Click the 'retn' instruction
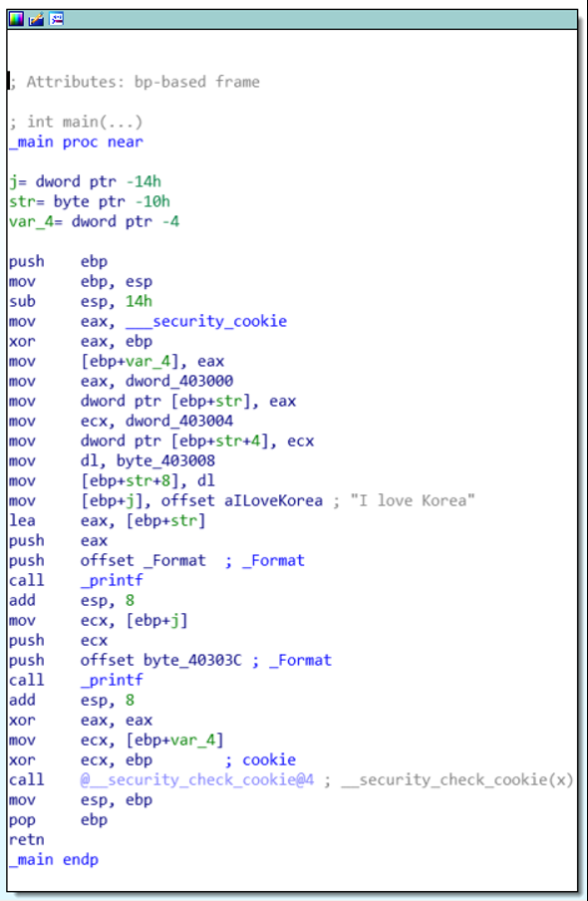The width and height of the screenshot is (588, 901). pos(27,840)
